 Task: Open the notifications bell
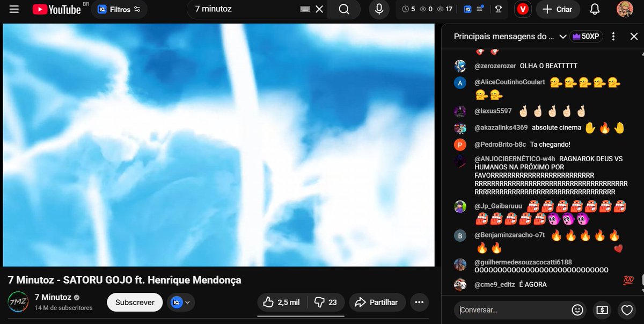coord(595,9)
